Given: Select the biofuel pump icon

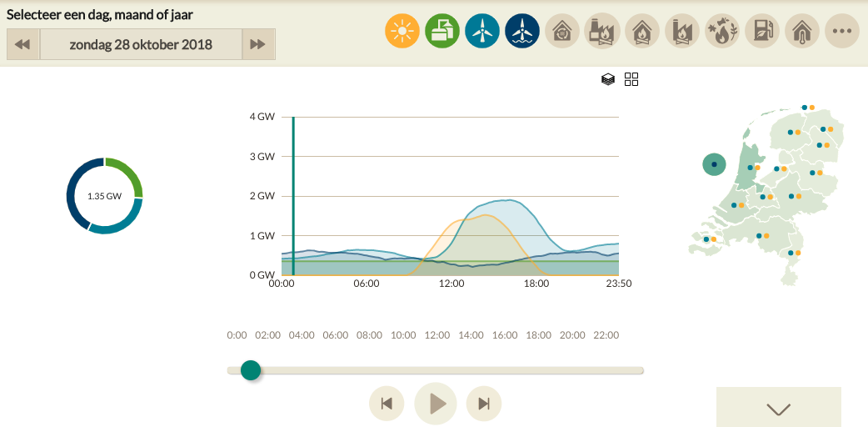Looking at the screenshot, I should pyautogui.click(x=762, y=32).
